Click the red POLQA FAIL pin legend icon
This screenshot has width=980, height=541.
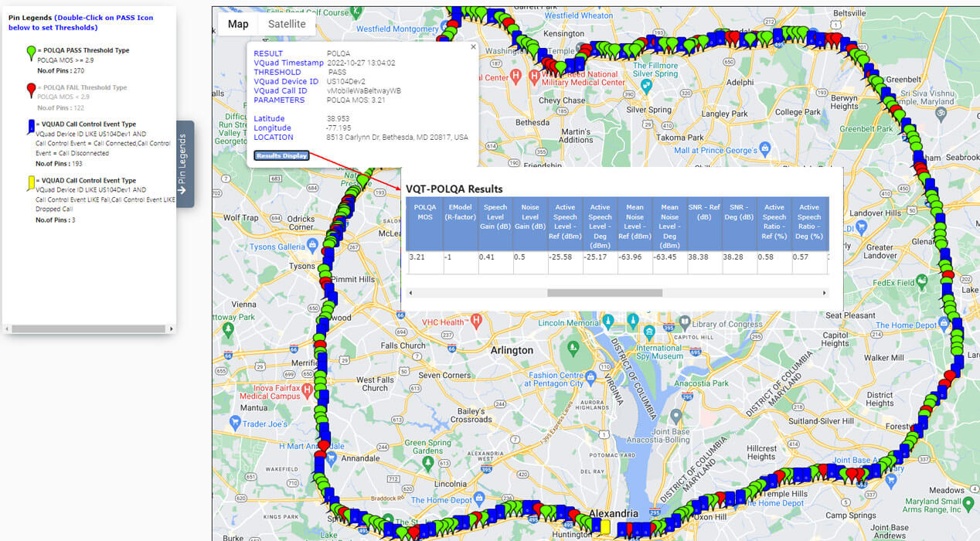tap(31, 90)
